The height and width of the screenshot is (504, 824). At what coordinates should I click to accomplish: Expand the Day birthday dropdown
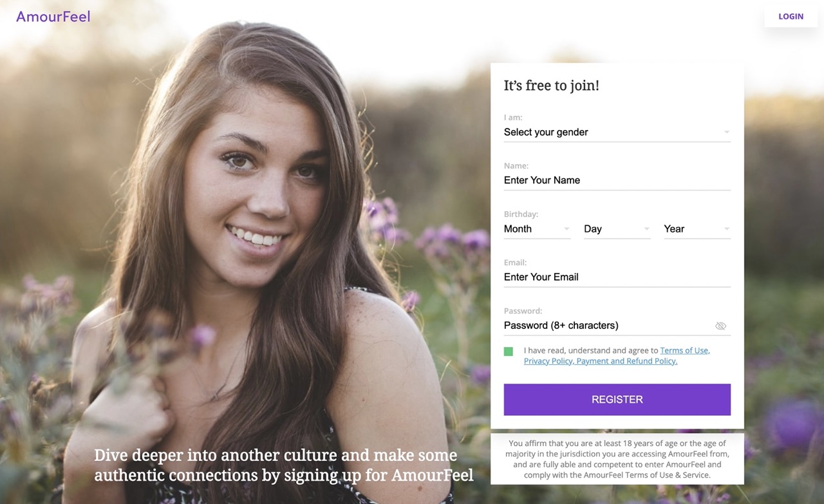[616, 229]
